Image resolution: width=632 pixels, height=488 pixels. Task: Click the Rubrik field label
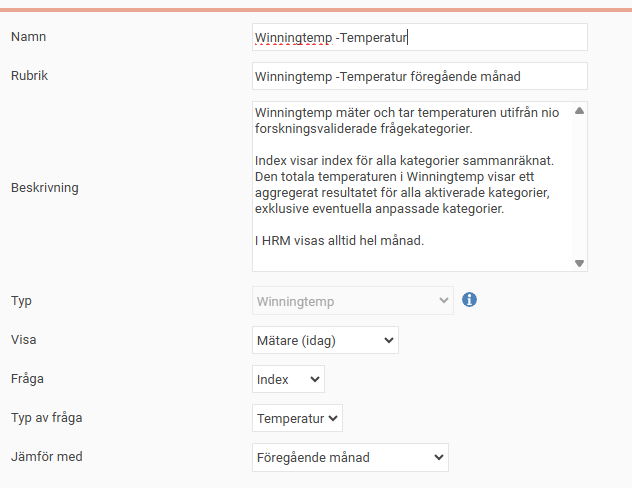(31, 76)
